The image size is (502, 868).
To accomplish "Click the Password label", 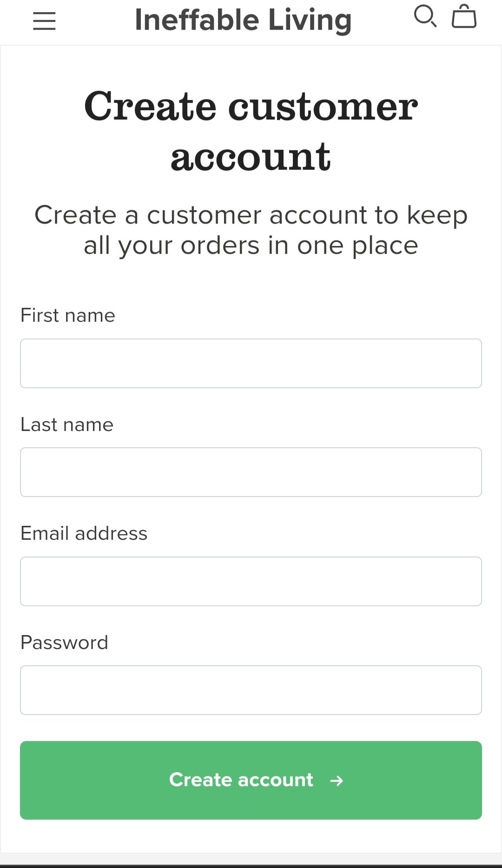I will (x=64, y=643).
